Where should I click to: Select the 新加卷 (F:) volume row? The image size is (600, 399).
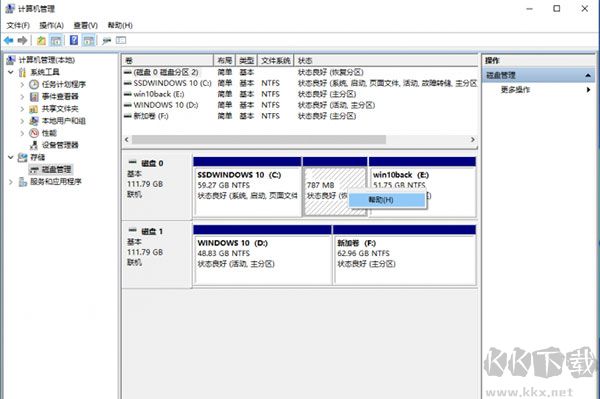(300, 116)
